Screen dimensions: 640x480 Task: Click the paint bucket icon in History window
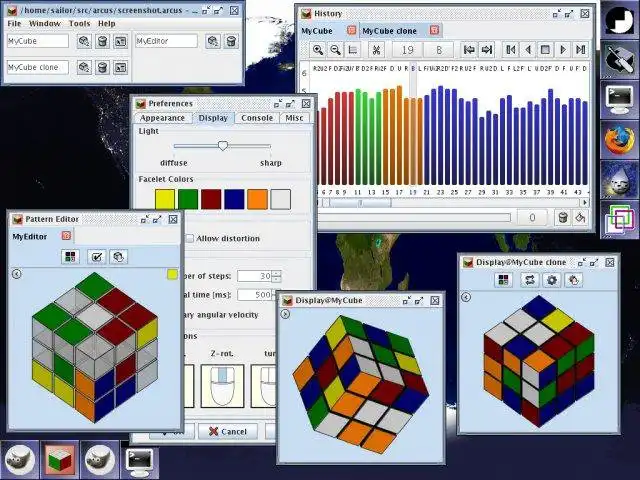click(x=580, y=218)
